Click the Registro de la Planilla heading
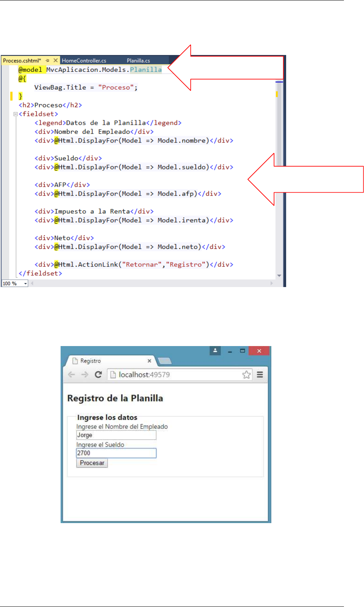Viewport: 364px width, 607px height. [x=115, y=398]
